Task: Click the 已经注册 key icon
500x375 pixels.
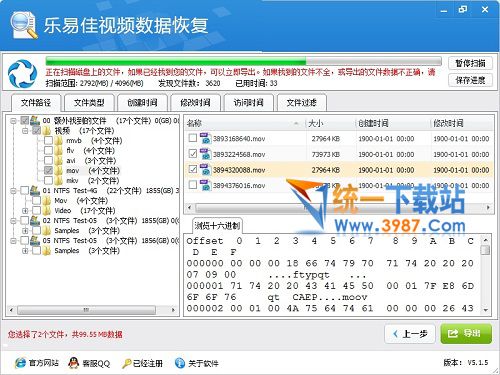Action: click(x=126, y=363)
